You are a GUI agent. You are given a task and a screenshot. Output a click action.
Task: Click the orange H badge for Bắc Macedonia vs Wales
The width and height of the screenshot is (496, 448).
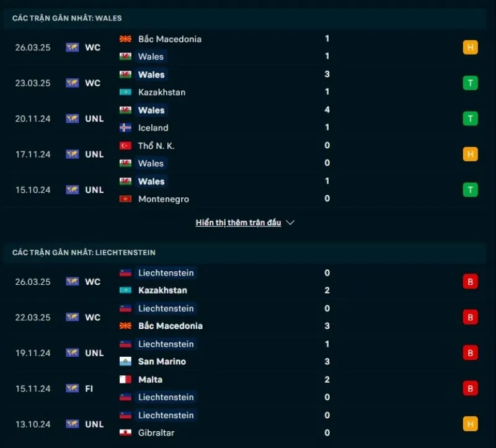[471, 47]
